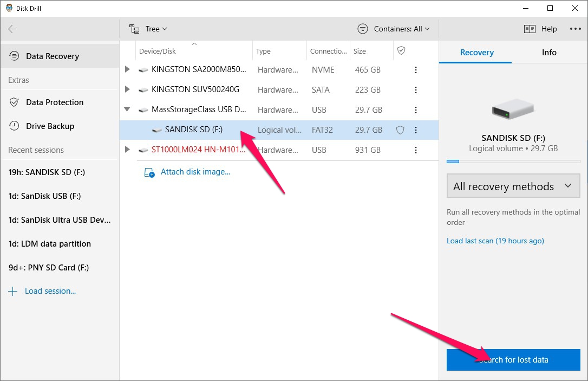Open recent session 1d: LDM data partition
The height and width of the screenshot is (381, 588).
[49, 244]
